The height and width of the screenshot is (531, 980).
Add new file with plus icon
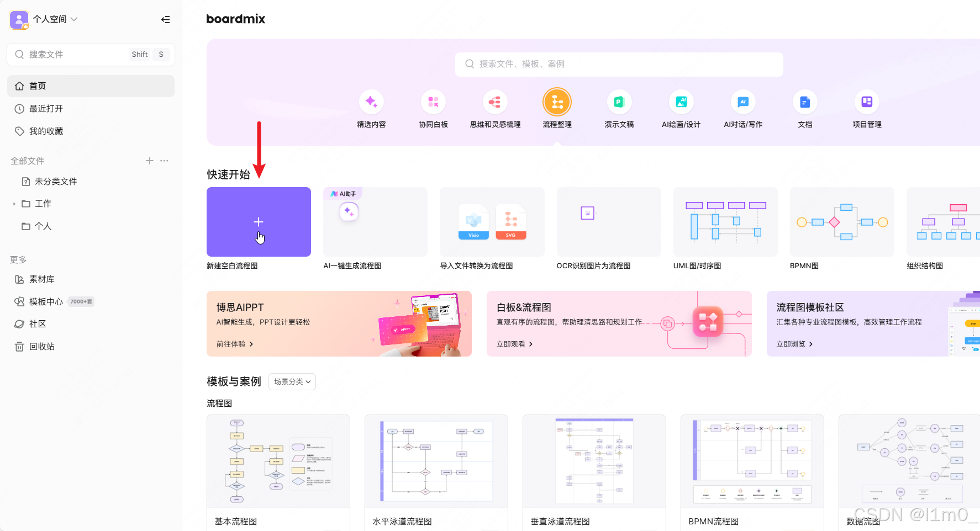150,161
